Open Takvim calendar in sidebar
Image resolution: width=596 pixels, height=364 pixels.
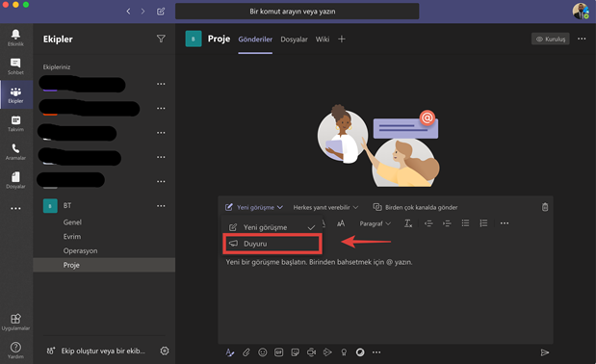(15, 123)
